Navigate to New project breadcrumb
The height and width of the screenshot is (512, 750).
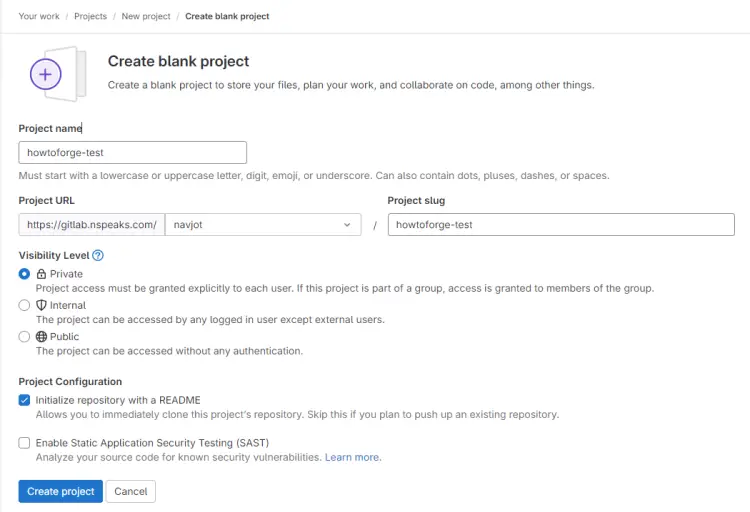point(146,16)
